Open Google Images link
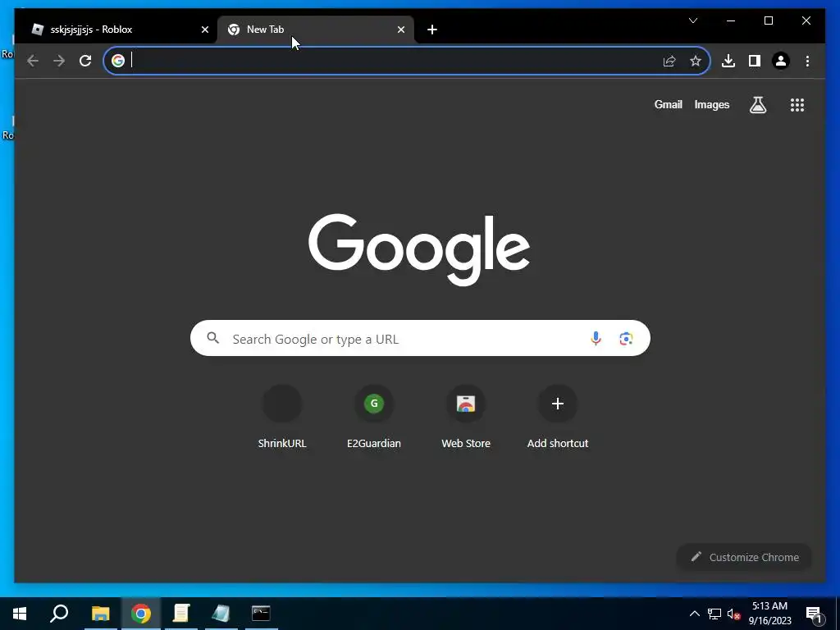This screenshot has width=840, height=630. pos(711,105)
